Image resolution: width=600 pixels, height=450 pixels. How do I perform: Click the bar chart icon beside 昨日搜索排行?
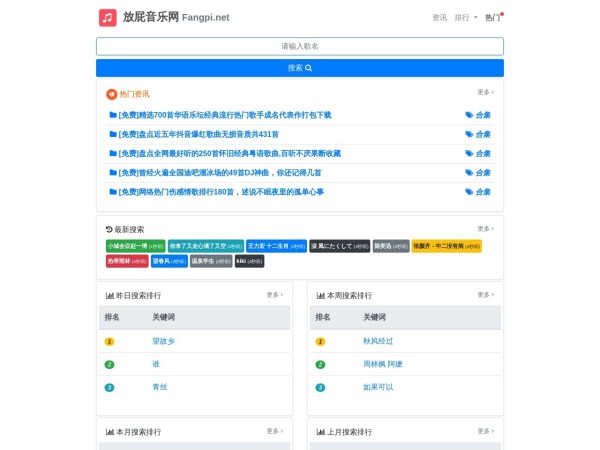coord(110,296)
